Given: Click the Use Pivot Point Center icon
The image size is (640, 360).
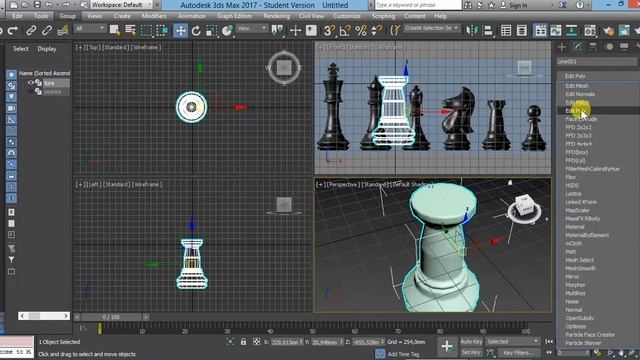Looking at the screenshot, I should click(x=277, y=31).
